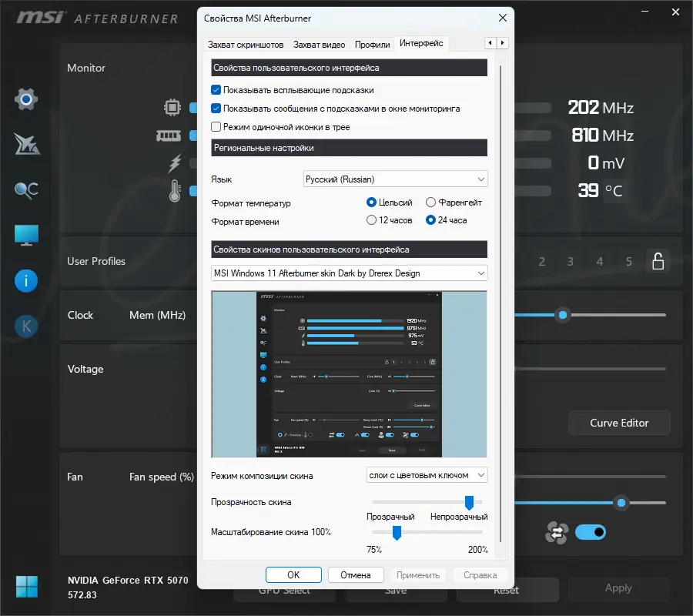Toggle the blue fan auto switch
The image size is (693, 616).
tap(591, 533)
